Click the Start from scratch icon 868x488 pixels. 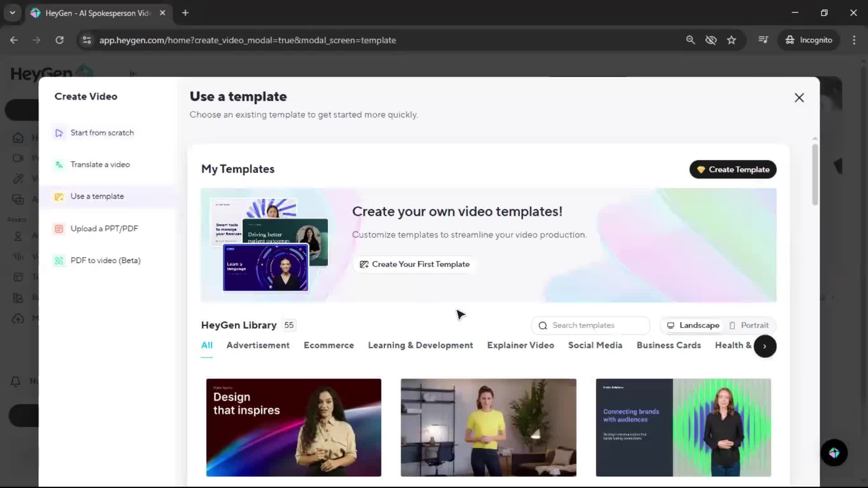coord(59,133)
